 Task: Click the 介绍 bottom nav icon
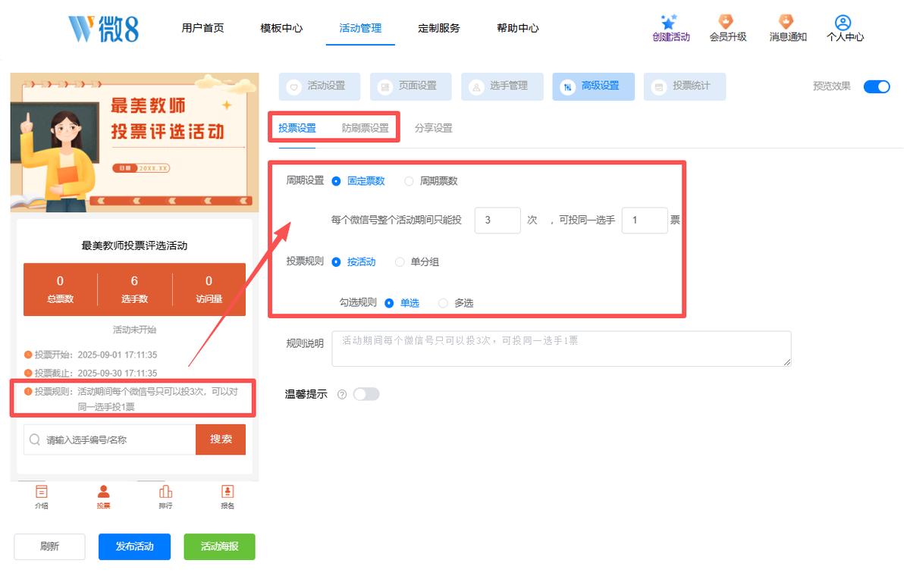(42, 492)
